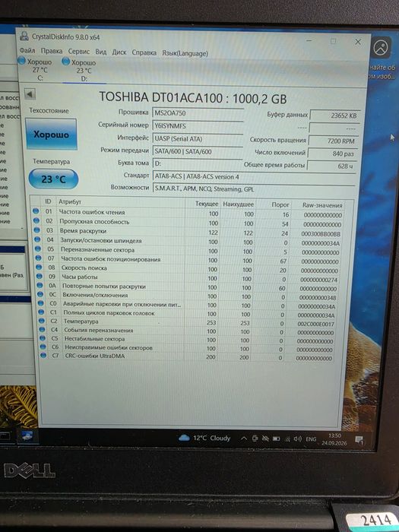Open the weather widget 12°C Cloudy
Image resolution: width=399 pixels, height=532 pixels.
tap(204, 438)
